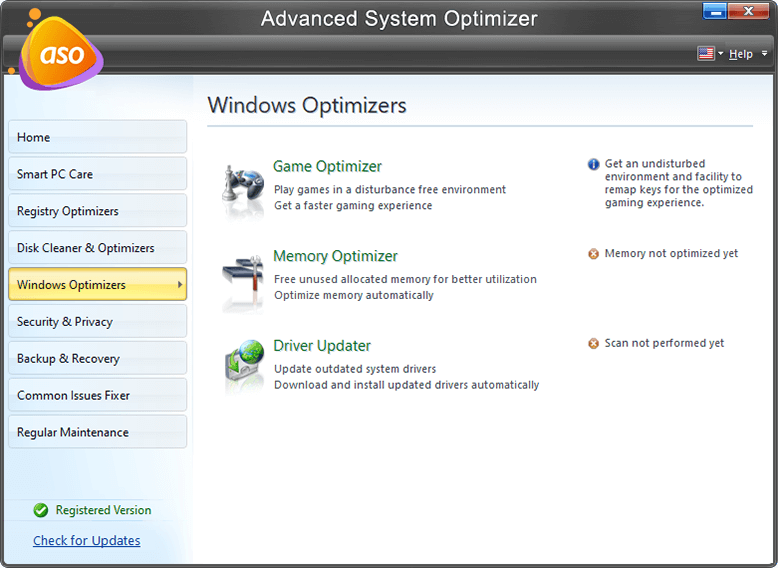Click 'Optimize memory automatically' text

[354, 295]
